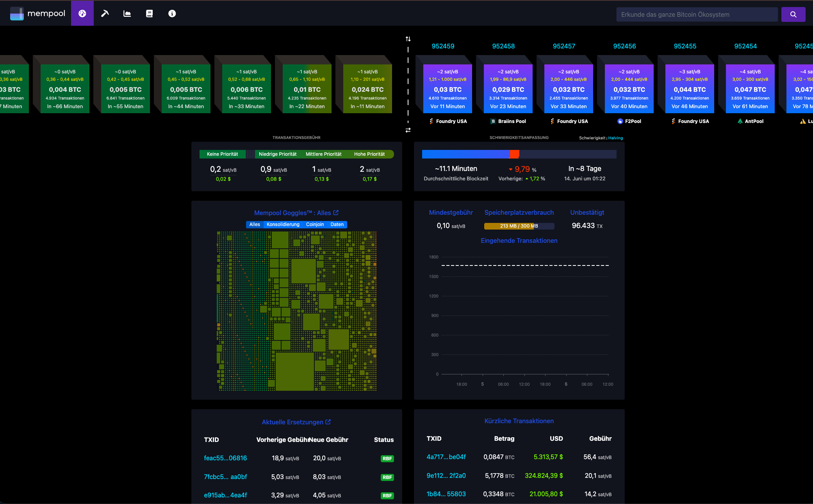Image resolution: width=813 pixels, height=504 pixels.
Task: Select the dashboard gauge icon
Action: [82, 13]
